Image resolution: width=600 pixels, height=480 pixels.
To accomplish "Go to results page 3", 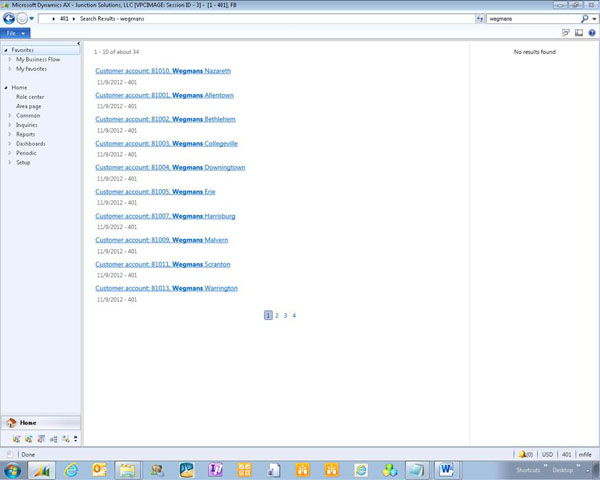I will click(x=285, y=315).
